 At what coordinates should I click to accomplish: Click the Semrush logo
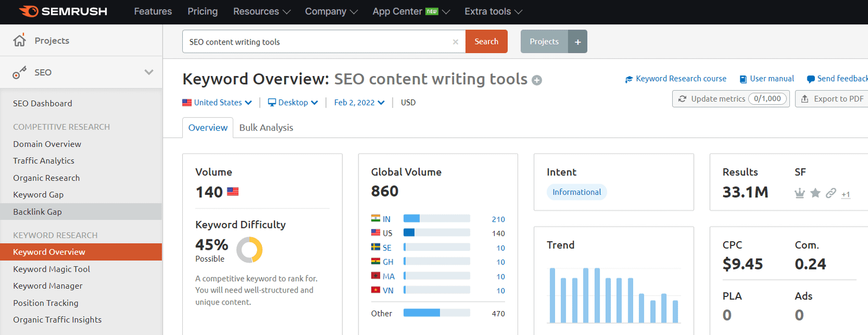pos(63,11)
